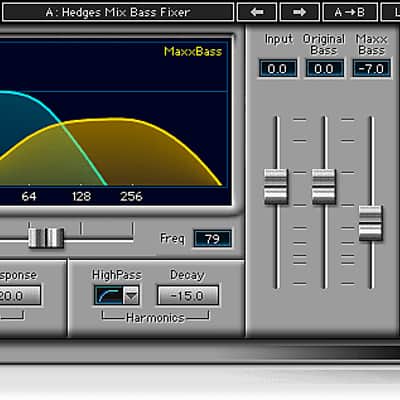The width and height of the screenshot is (400, 400).
Task: Click the 64 frequency label on graph
Action: pyautogui.click(x=29, y=196)
